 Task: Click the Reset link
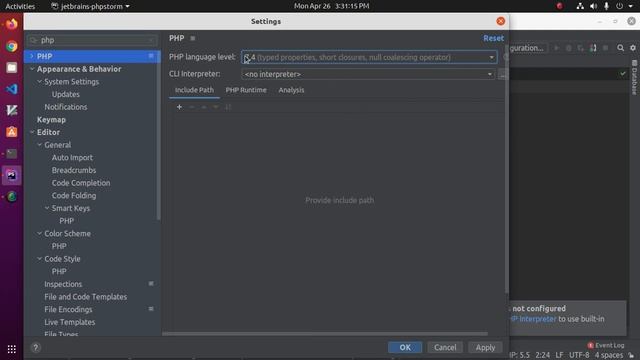493,38
